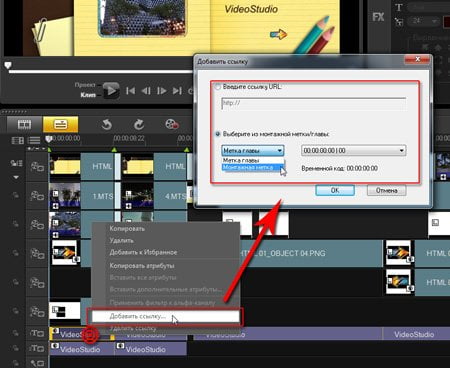The height and width of the screenshot is (368, 450).
Task: Click the Undo arrow icon
Action: tap(106, 125)
